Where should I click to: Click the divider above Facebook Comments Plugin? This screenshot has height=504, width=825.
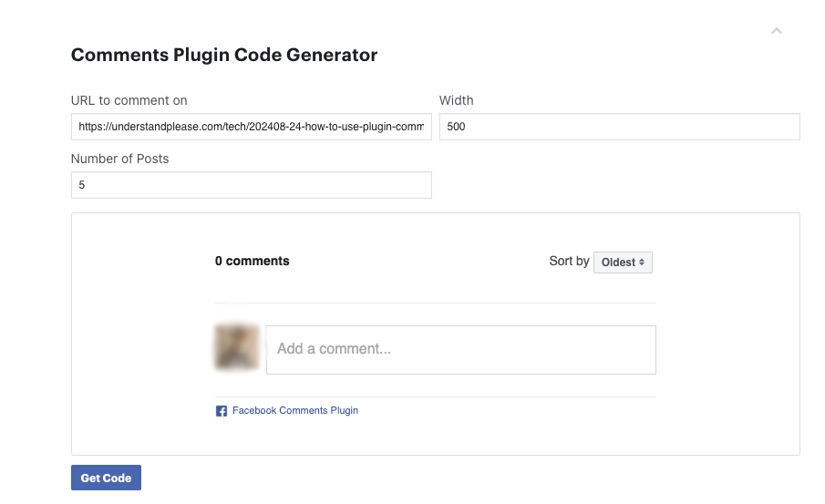pyautogui.click(x=436, y=396)
